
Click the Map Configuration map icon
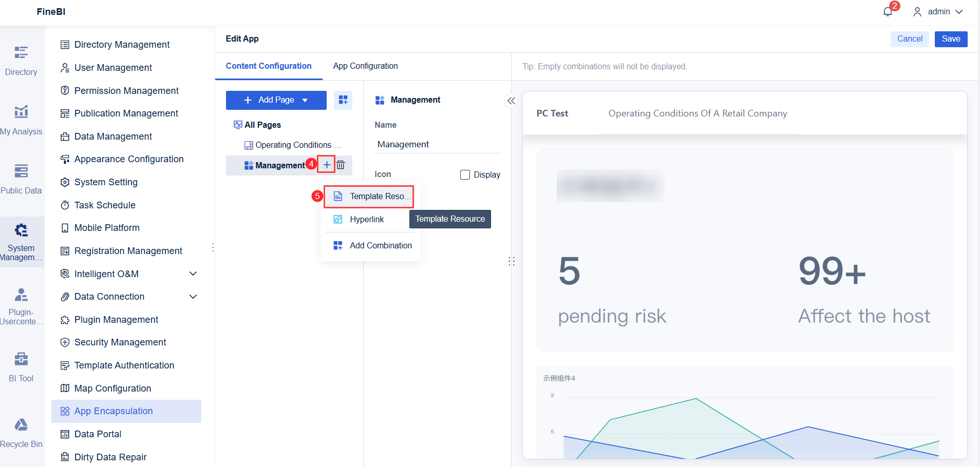pos(65,388)
